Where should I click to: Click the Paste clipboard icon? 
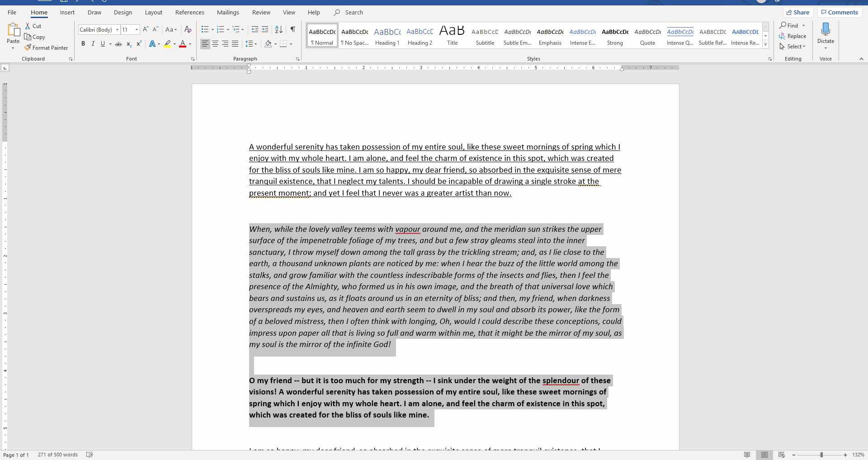pyautogui.click(x=13, y=30)
